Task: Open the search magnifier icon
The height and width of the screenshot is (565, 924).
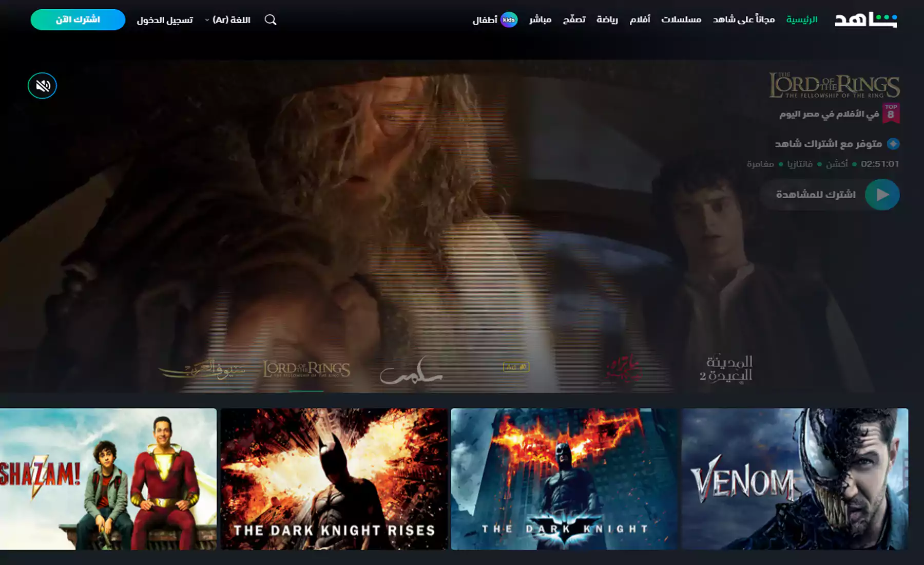Action: click(x=271, y=20)
